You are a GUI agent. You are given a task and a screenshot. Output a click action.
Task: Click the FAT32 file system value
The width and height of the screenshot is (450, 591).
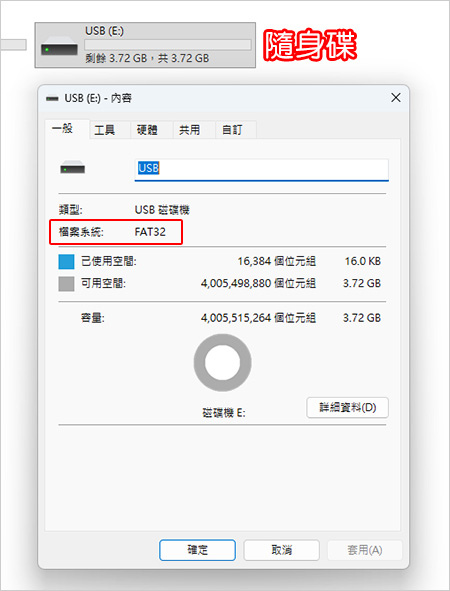coord(150,232)
